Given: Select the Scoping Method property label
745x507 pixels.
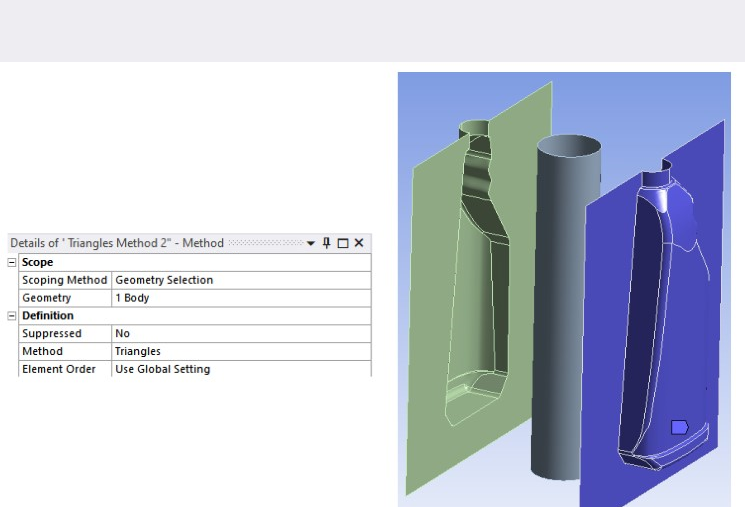Looking at the screenshot, I should [x=65, y=280].
